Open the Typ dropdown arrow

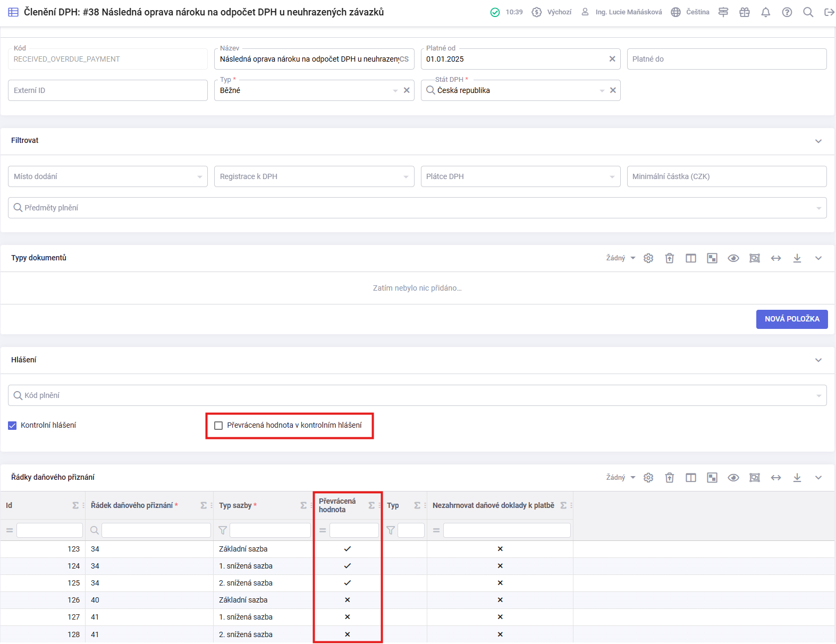[395, 91]
